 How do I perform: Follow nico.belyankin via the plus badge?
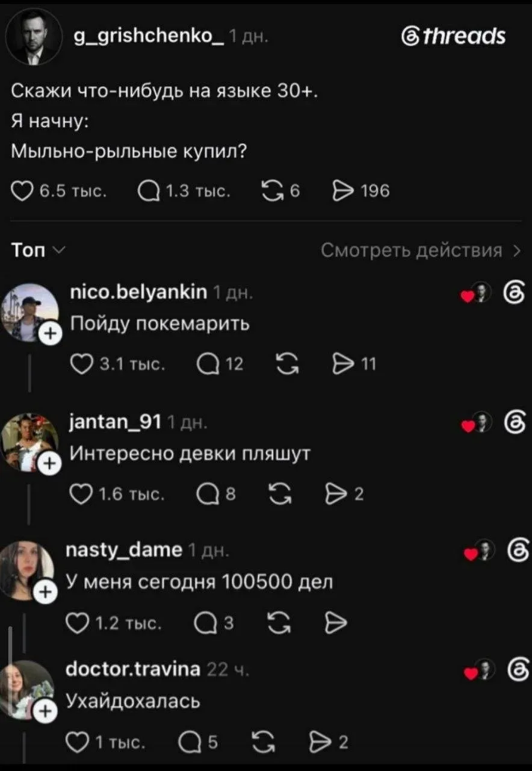[x=50, y=334]
